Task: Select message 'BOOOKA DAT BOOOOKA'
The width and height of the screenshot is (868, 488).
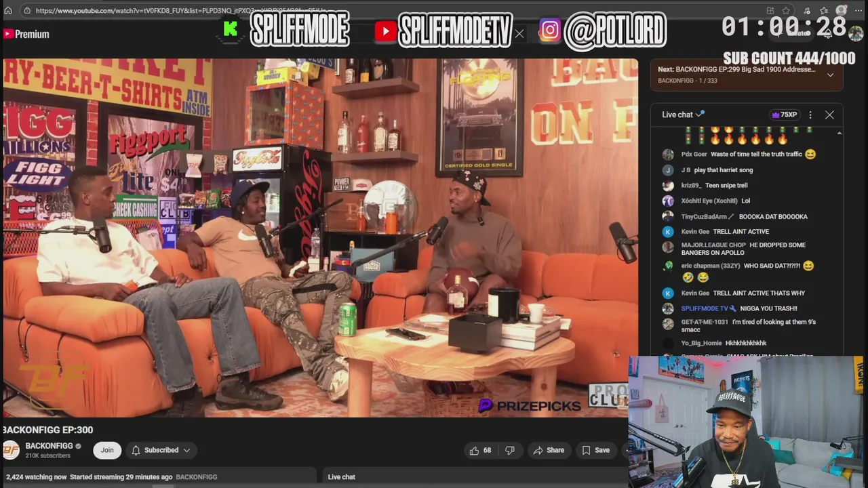Action: tap(773, 217)
